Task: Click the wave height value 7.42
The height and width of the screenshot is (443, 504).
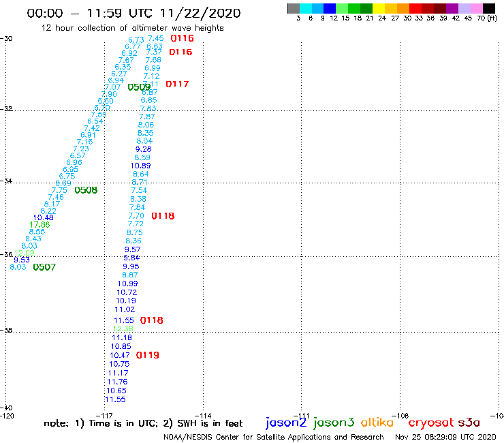Action: (92, 128)
